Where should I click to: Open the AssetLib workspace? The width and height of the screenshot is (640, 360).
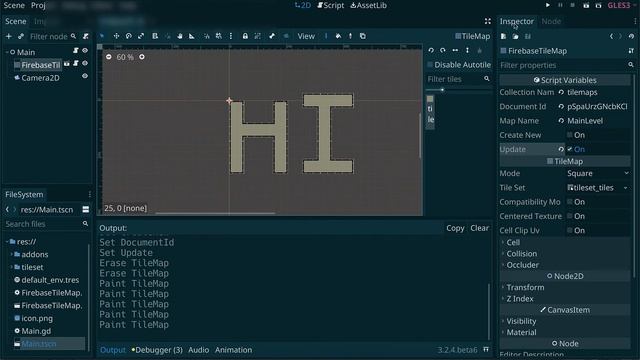[x=369, y=5]
